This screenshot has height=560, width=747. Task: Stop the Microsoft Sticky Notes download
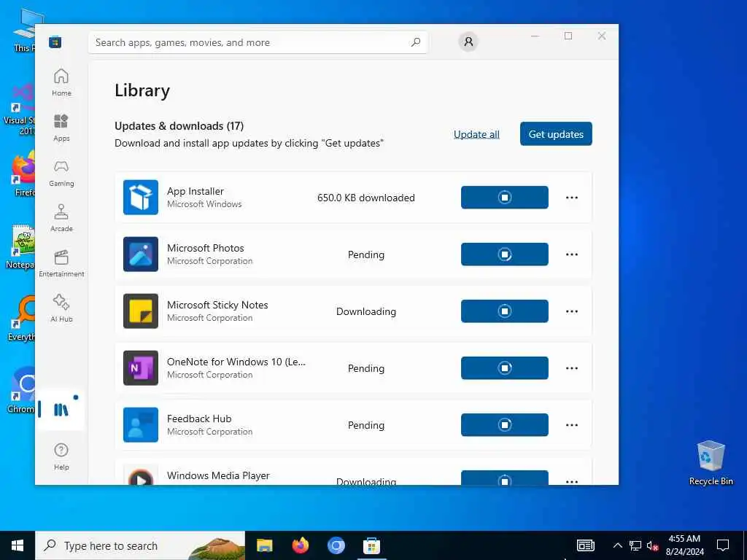[x=505, y=311]
